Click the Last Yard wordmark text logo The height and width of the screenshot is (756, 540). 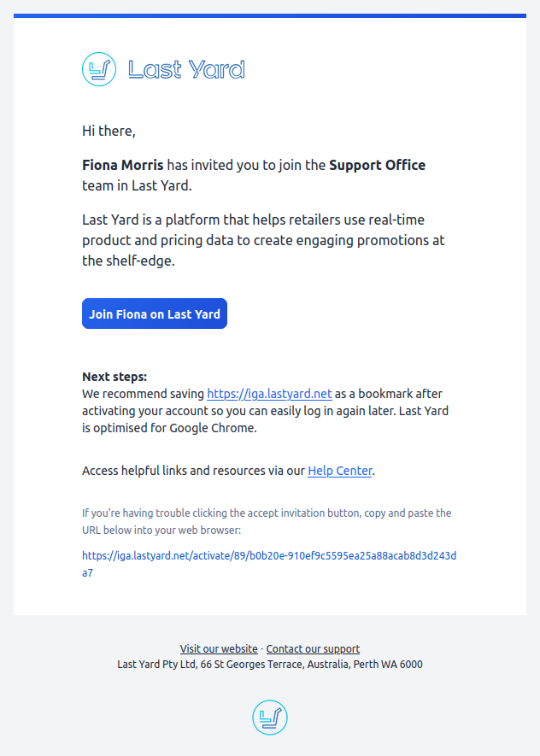click(x=186, y=70)
